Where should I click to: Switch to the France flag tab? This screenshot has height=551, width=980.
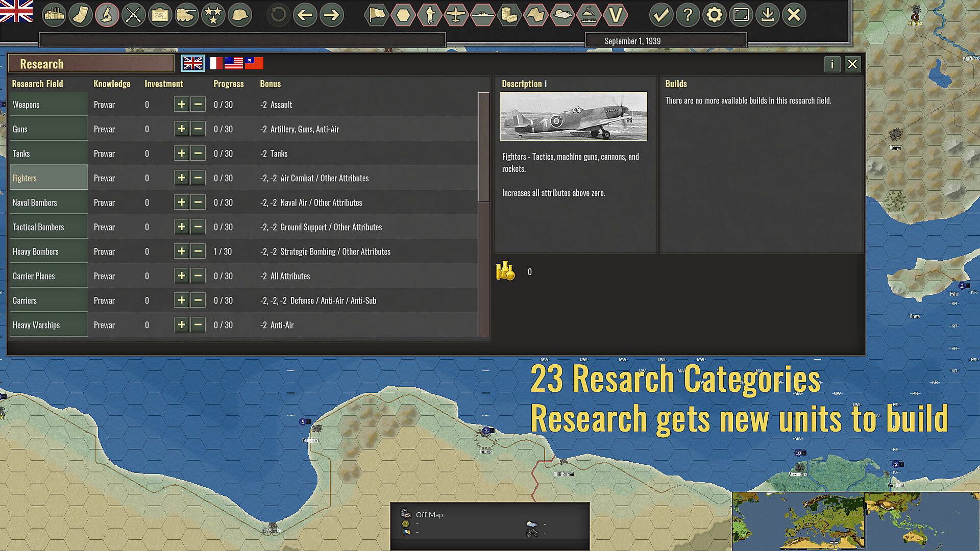click(x=216, y=63)
